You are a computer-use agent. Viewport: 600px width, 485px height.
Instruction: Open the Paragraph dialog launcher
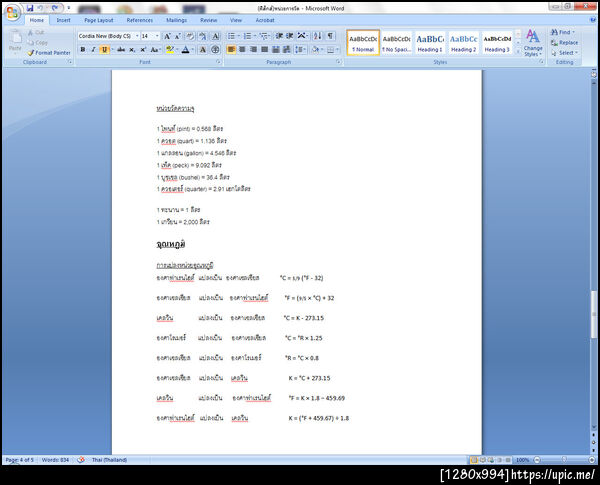coord(338,62)
